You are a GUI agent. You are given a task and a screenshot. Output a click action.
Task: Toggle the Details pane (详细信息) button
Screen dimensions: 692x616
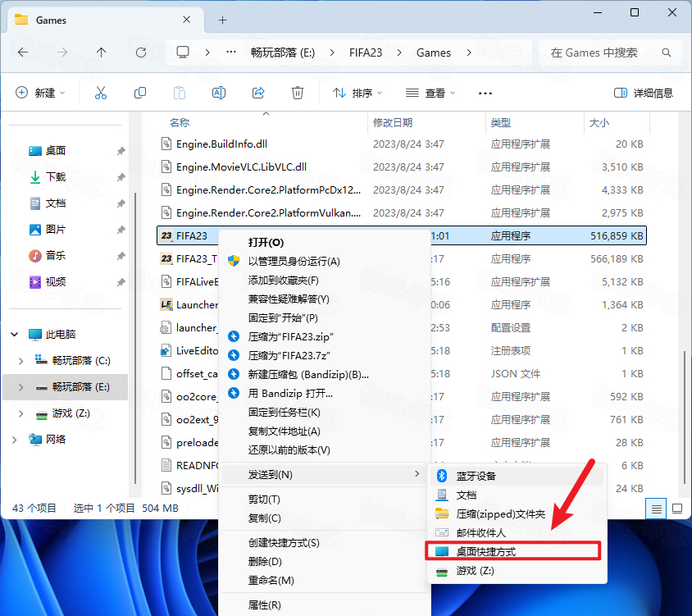644,94
